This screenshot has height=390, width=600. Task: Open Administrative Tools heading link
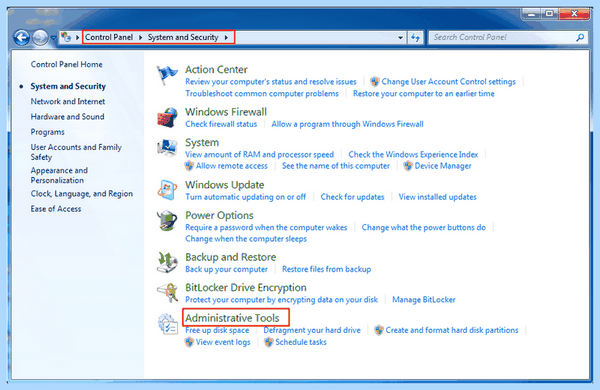[x=232, y=318]
